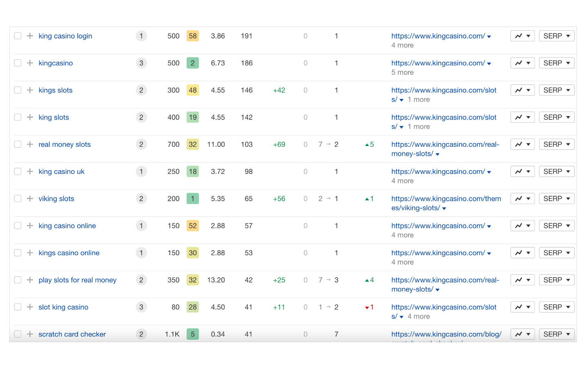The height and width of the screenshot is (368, 588).
Task: Click difficulty badge 1 for viking slots
Action: (193, 199)
